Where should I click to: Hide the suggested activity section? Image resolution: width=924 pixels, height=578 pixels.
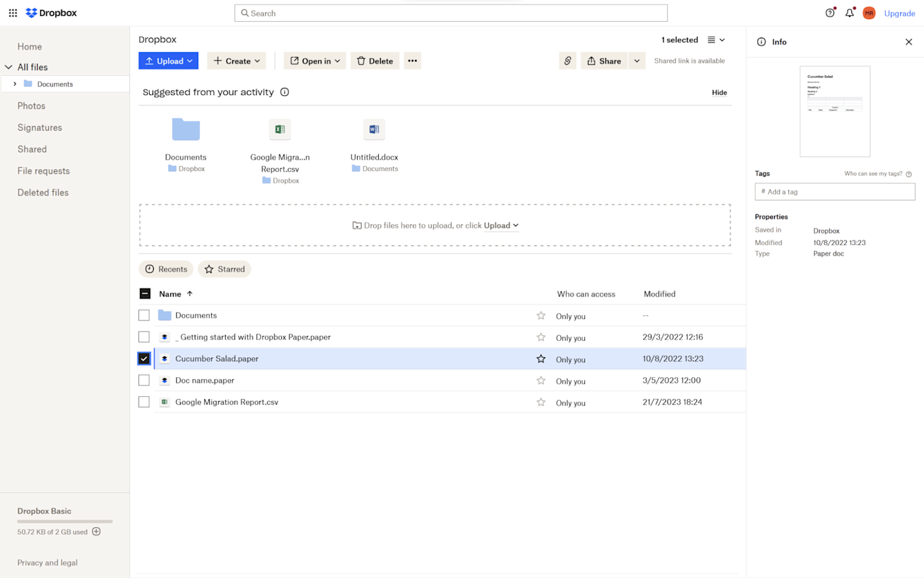click(x=719, y=92)
